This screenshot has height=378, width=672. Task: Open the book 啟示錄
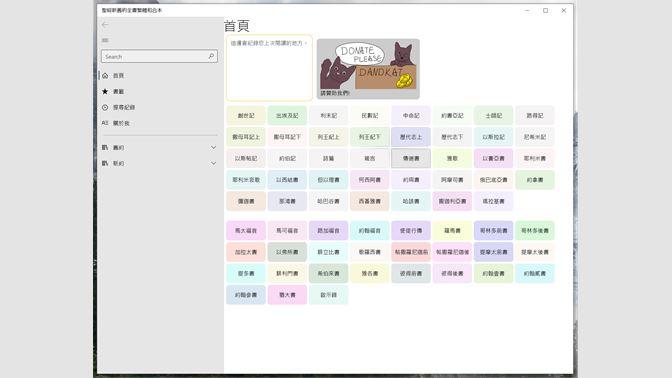click(329, 295)
